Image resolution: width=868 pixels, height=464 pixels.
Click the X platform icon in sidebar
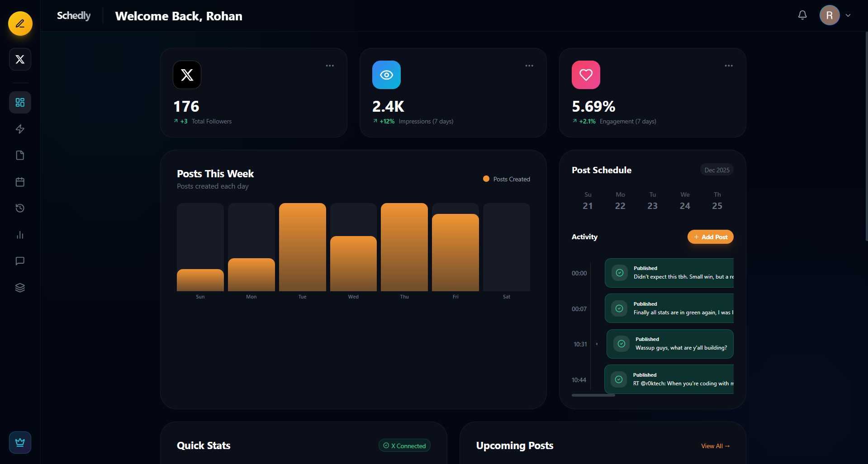point(20,59)
